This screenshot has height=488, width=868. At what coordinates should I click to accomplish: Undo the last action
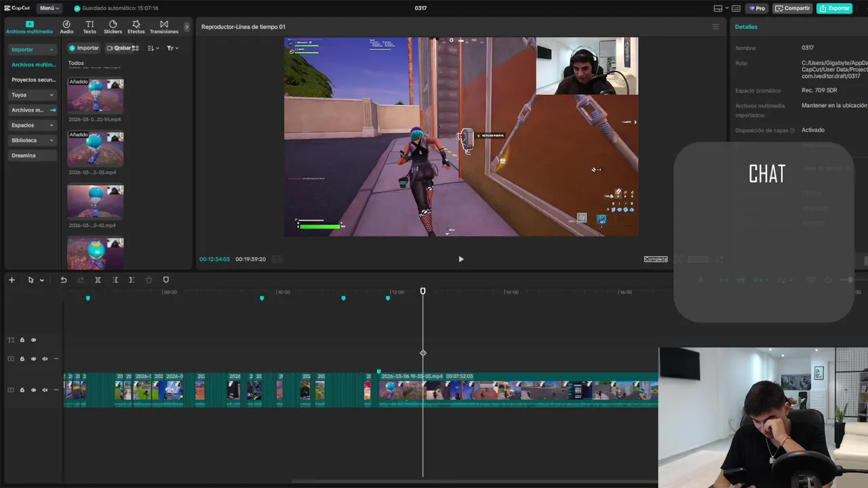pos(64,280)
